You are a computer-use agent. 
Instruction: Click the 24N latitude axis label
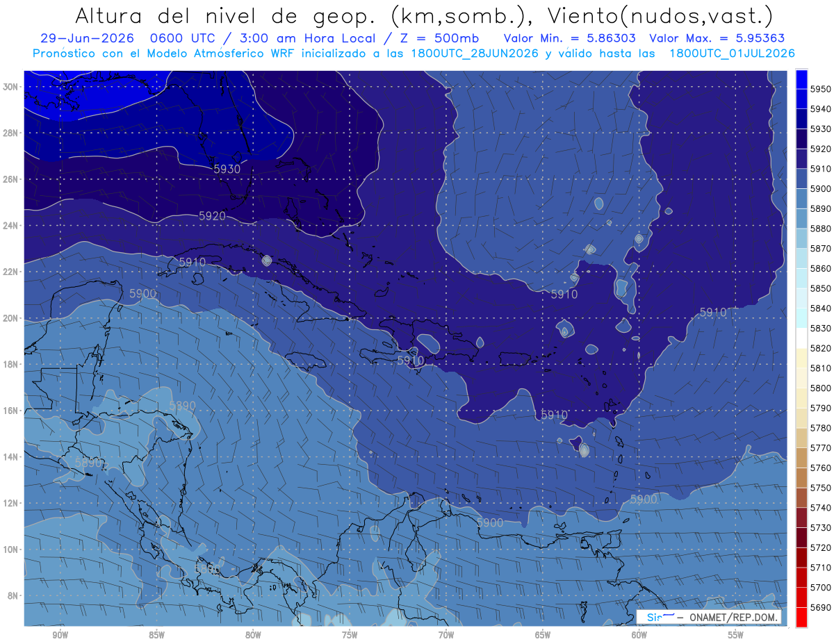tap(10, 226)
